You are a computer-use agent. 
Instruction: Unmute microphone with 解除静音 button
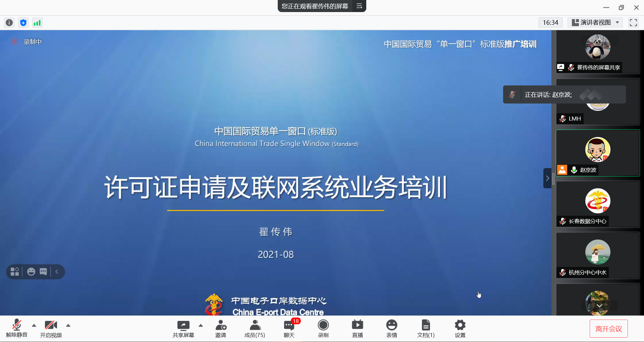pyautogui.click(x=17, y=328)
